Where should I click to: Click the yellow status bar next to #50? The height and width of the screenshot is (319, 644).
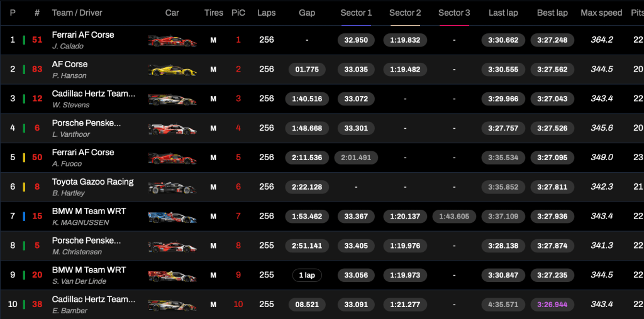pos(24,158)
